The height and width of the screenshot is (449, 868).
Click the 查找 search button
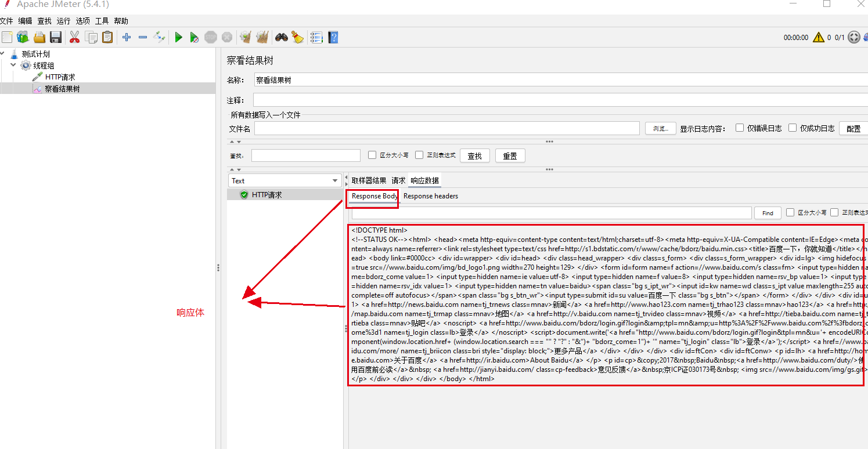click(x=475, y=155)
